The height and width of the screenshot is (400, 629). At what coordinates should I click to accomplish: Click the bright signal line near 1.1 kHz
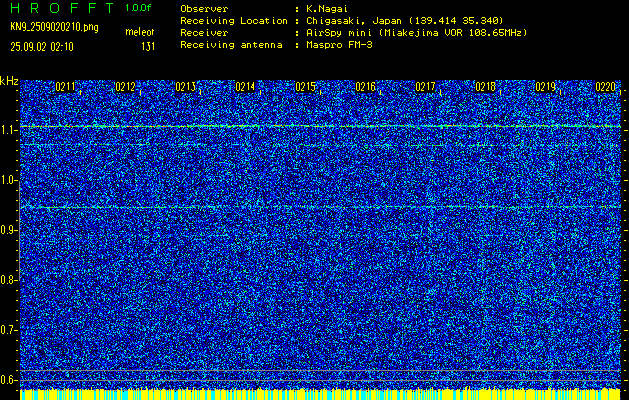click(320, 126)
